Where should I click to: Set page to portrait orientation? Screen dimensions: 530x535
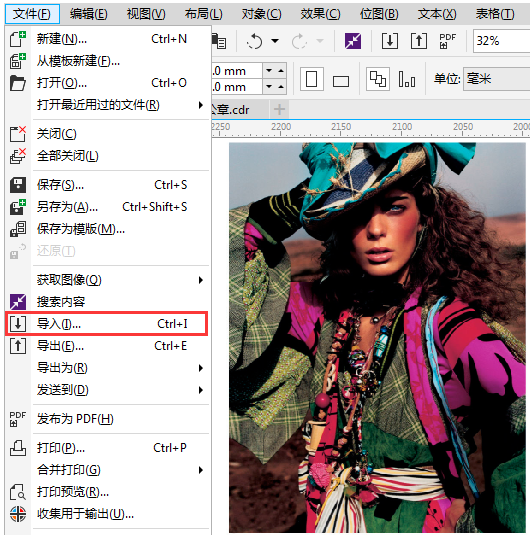(312, 79)
